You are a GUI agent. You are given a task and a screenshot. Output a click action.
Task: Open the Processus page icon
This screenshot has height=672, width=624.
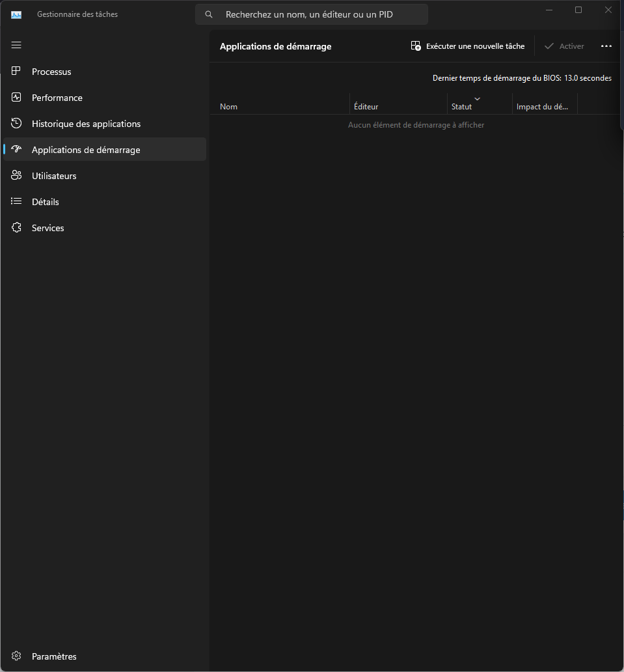click(17, 72)
